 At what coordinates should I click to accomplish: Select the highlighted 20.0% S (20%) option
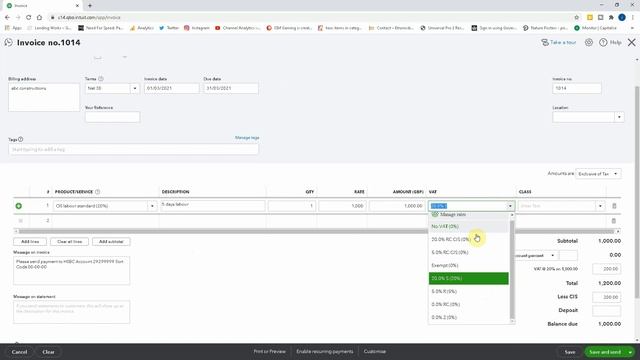pos(468,278)
